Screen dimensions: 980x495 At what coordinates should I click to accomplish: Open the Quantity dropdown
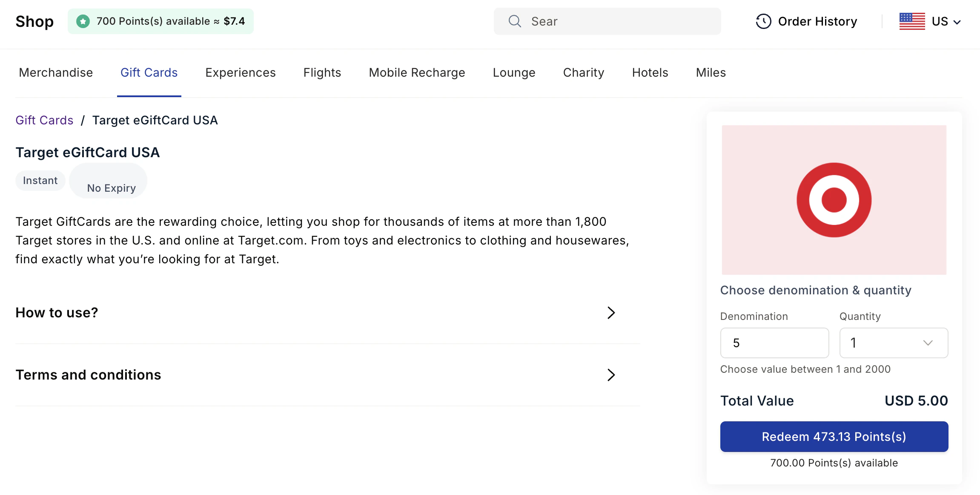click(894, 343)
